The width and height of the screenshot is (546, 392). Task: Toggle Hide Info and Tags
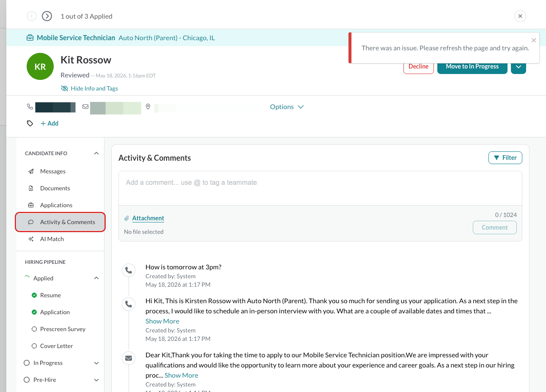click(89, 88)
